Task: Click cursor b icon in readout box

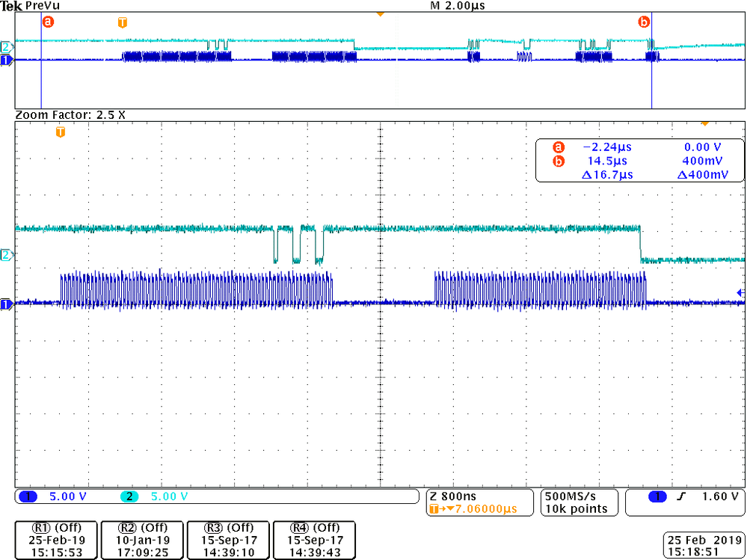Action: 558,161
